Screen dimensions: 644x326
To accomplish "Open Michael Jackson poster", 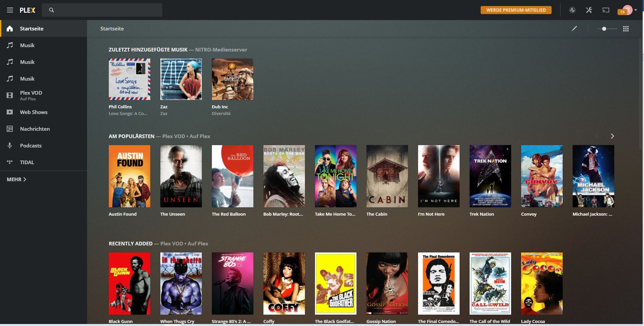I will [593, 176].
